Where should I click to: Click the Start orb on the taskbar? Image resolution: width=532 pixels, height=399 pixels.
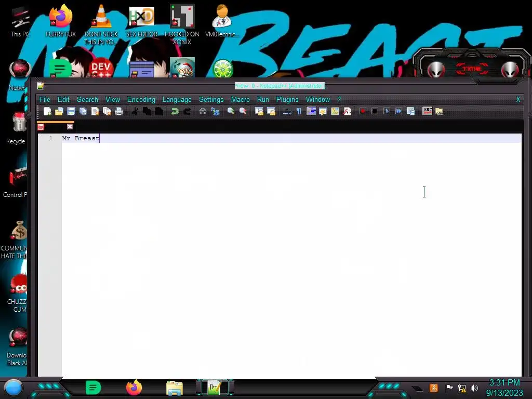14,388
